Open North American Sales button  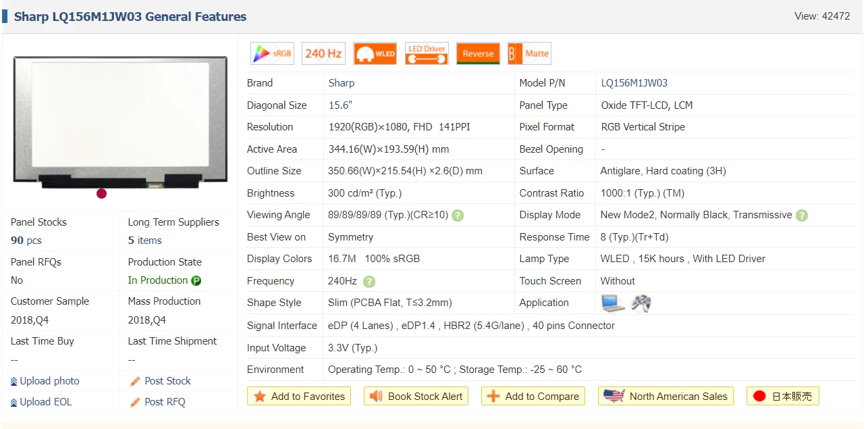(x=666, y=397)
